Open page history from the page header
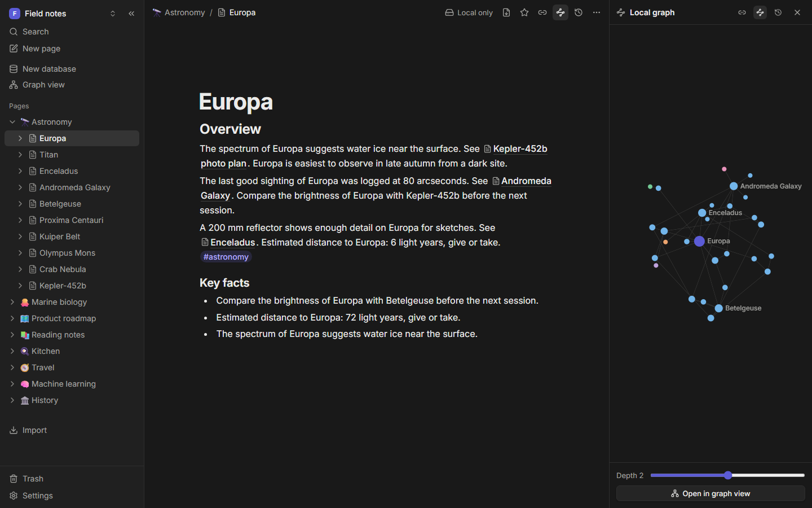The width and height of the screenshot is (812, 508). click(579, 12)
